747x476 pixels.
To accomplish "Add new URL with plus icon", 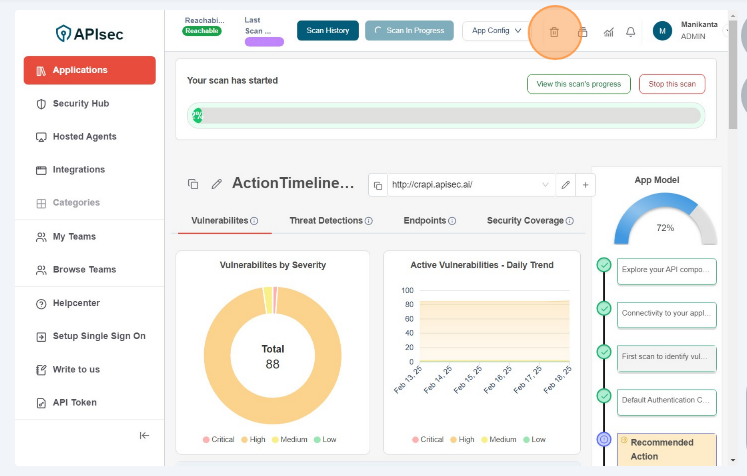I will point(586,185).
